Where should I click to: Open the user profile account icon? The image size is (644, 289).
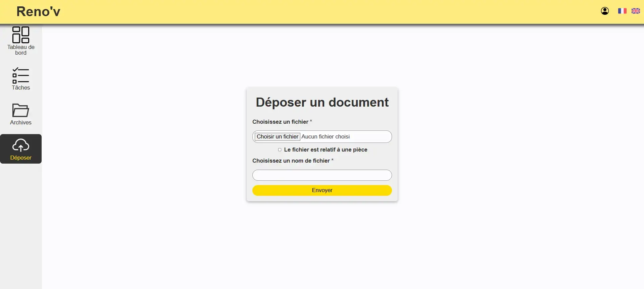coord(605,11)
